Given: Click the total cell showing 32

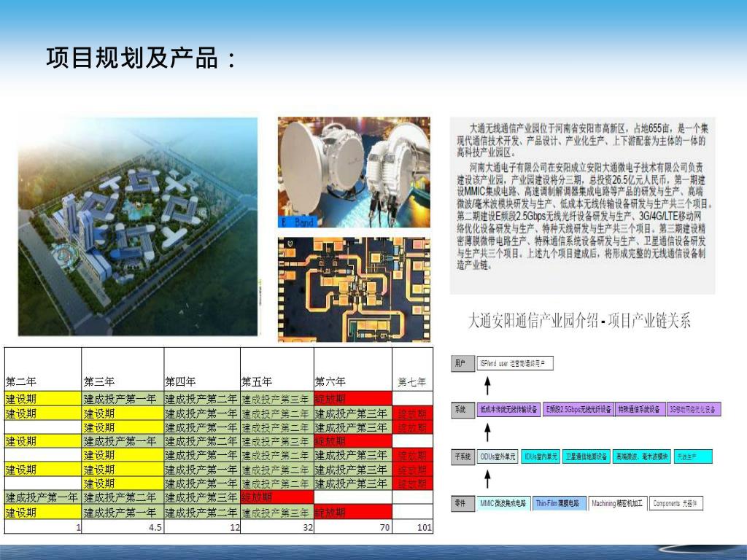Looking at the screenshot, I should pyautogui.click(x=277, y=526).
